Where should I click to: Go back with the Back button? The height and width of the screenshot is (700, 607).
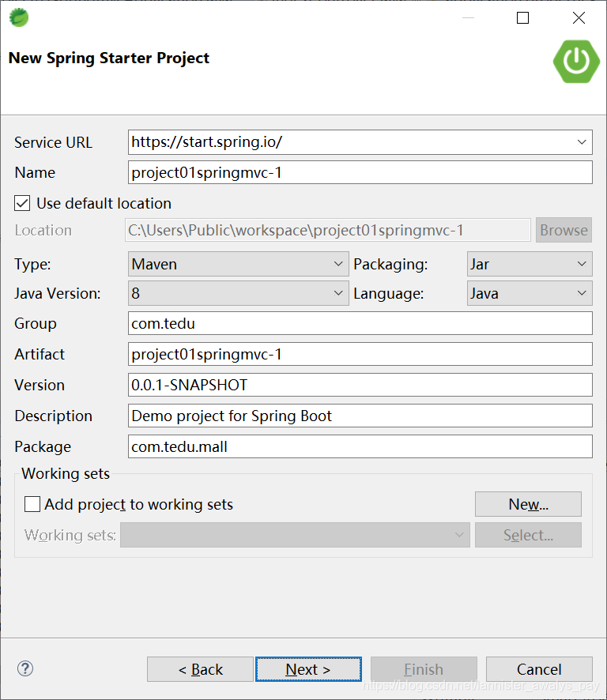[x=200, y=668]
